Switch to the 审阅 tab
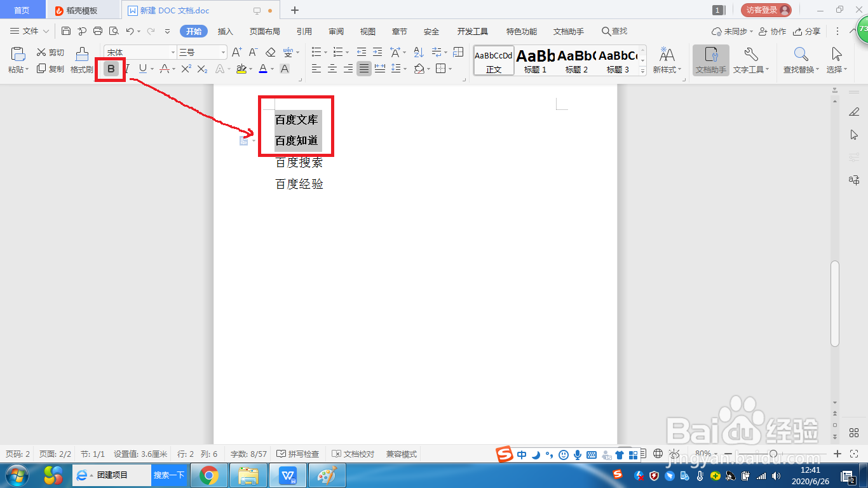The height and width of the screenshot is (488, 868). click(336, 31)
